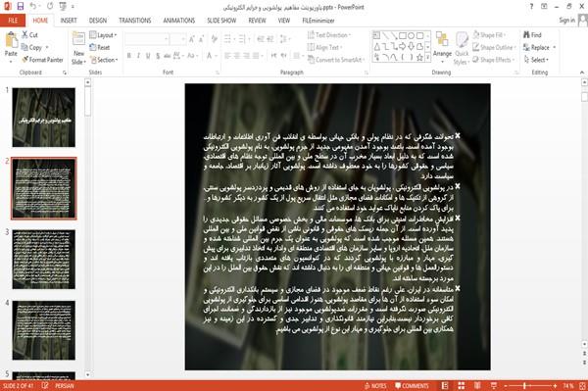The height and width of the screenshot is (391, 588).
Task: Click the Clear All Formatting eraser icon
Action: 214,39
